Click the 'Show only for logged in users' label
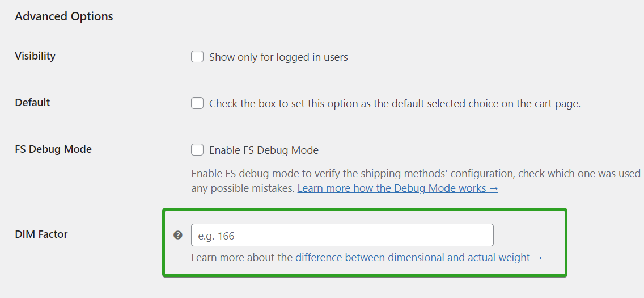 pos(278,57)
